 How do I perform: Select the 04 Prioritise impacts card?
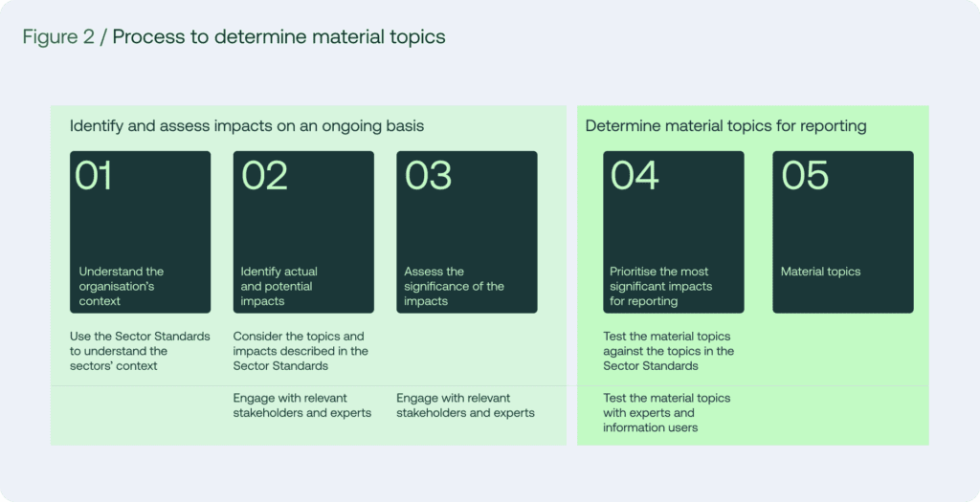674,231
